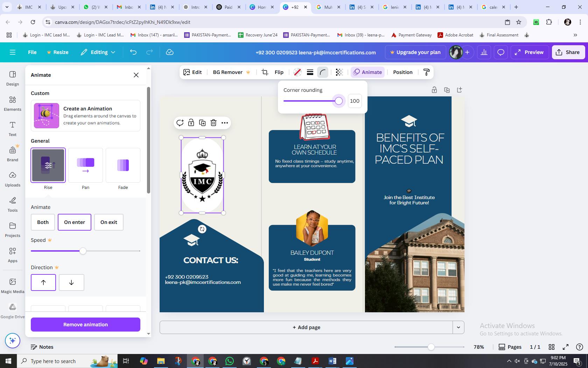Viewport: 588px width, 368px height.
Task: Open the border color icon
Action: tap(297, 72)
